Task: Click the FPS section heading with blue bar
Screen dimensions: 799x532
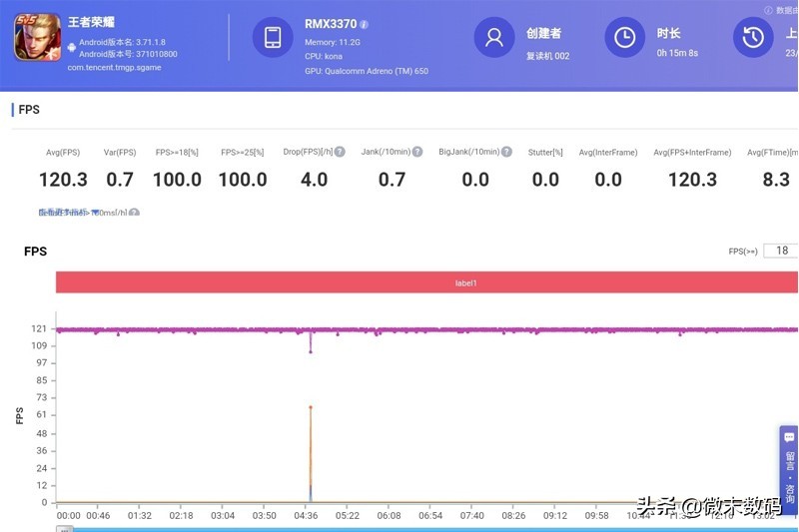Action: pos(26,110)
